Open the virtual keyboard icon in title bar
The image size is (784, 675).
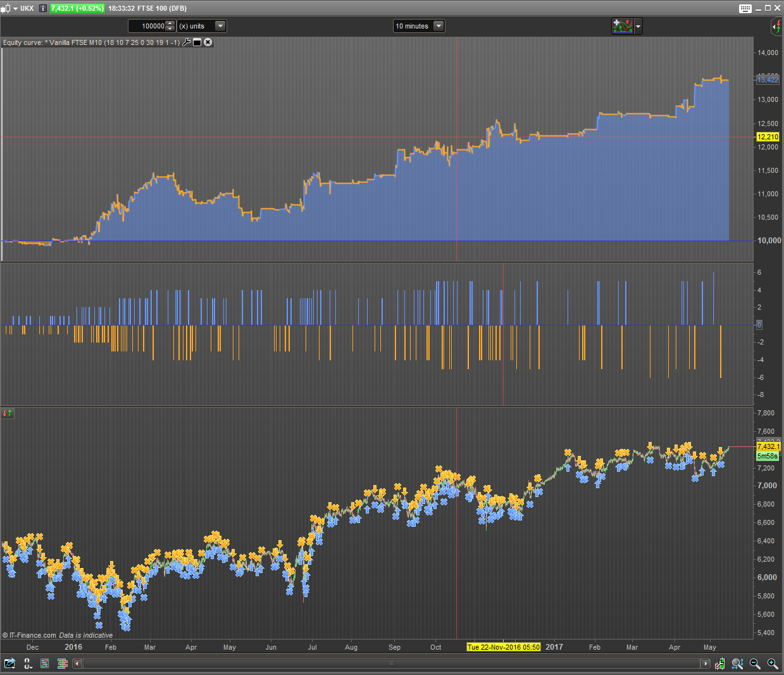point(745,8)
